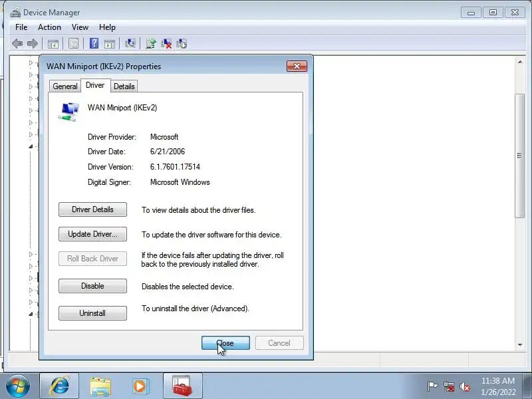
Task: Open the File menu
Action: pos(21,27)
